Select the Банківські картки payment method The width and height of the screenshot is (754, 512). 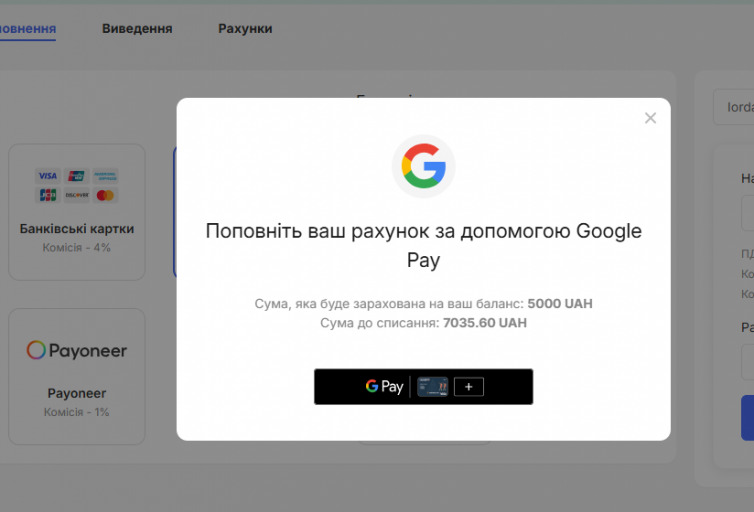tap(76, 212)
